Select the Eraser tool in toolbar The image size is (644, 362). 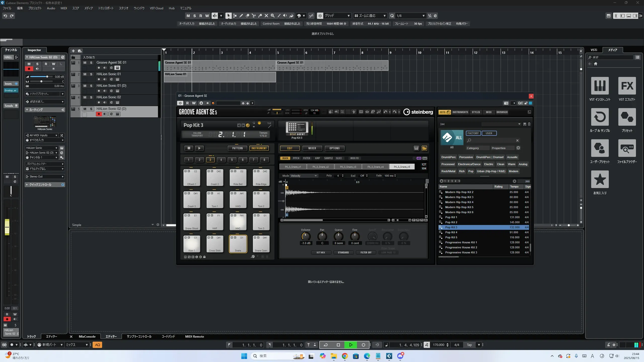(x=247, y=16)
